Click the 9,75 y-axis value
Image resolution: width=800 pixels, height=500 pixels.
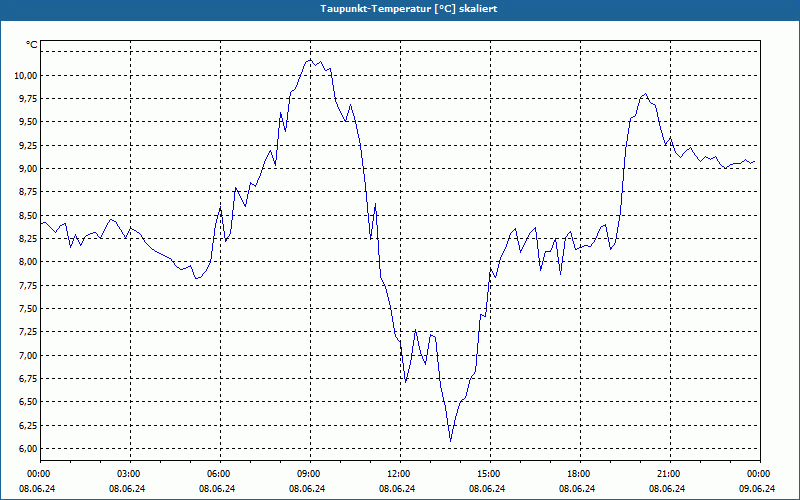point(27,98)
